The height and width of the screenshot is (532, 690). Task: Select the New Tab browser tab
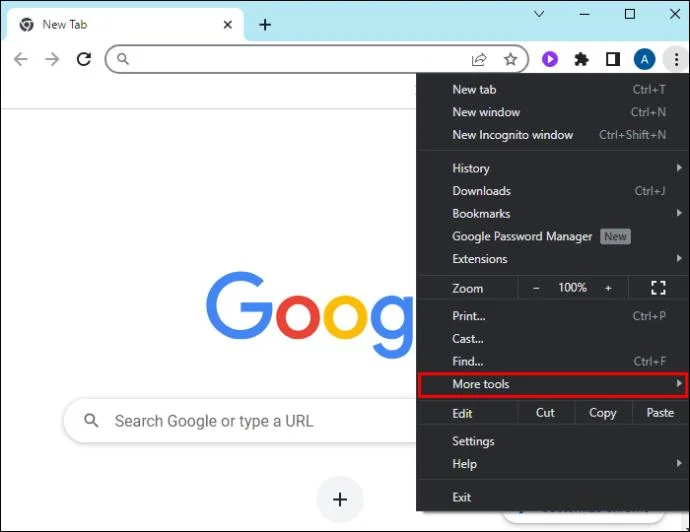pyautogui.click(x=123, y=25)
